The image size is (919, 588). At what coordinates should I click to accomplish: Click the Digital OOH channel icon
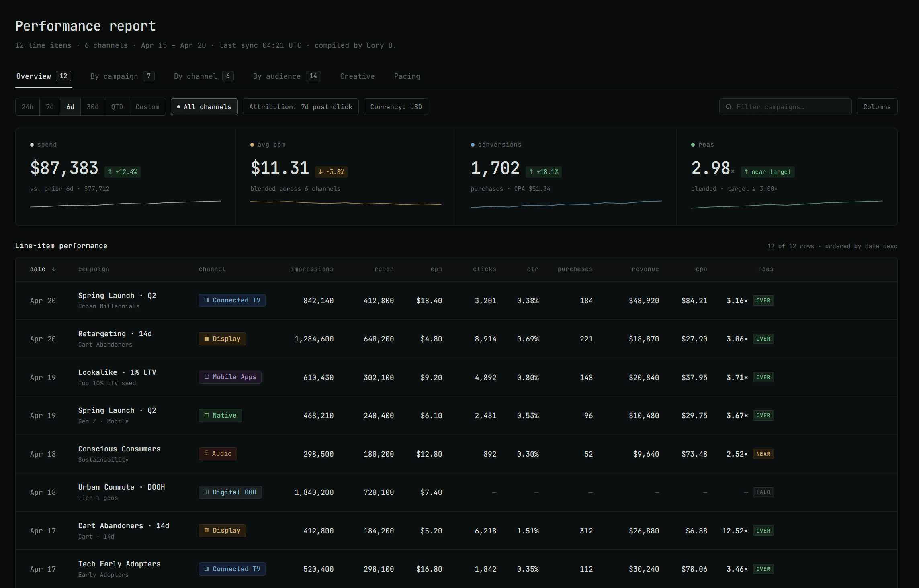click(207, 492)
